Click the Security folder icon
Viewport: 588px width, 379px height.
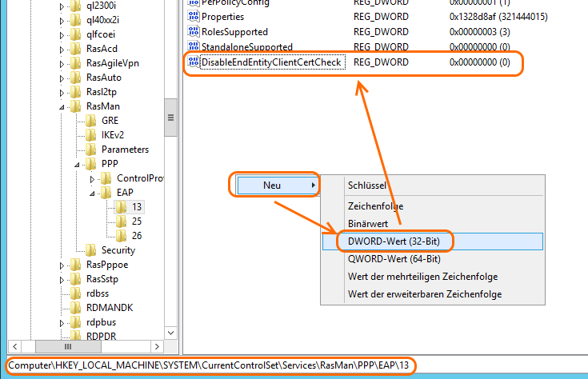91,250
